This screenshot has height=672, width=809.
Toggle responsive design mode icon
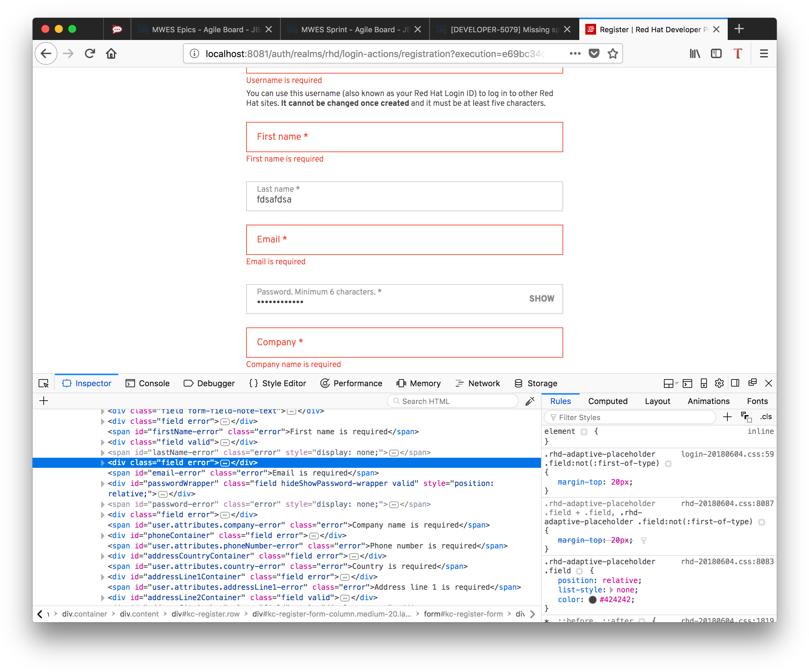click(704, 383)
